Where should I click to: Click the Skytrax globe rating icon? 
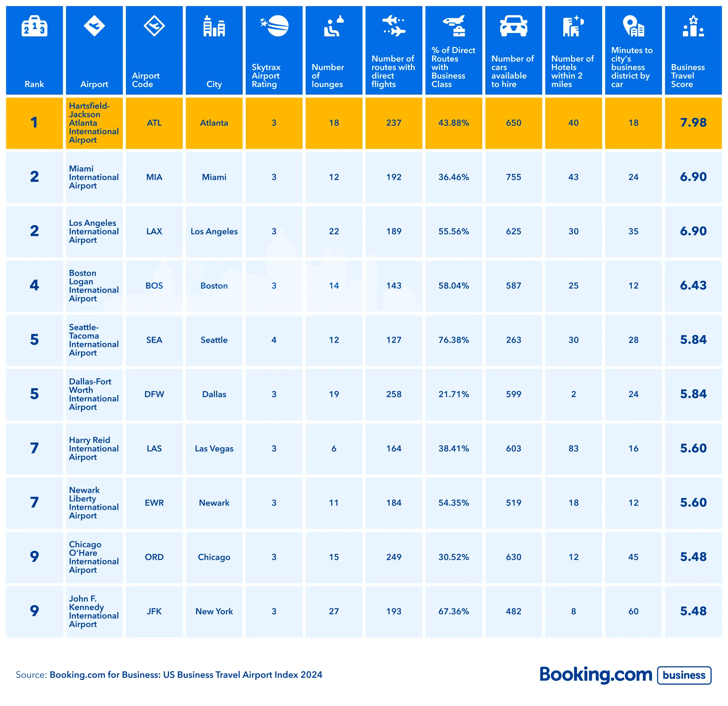tap(275, 26)
